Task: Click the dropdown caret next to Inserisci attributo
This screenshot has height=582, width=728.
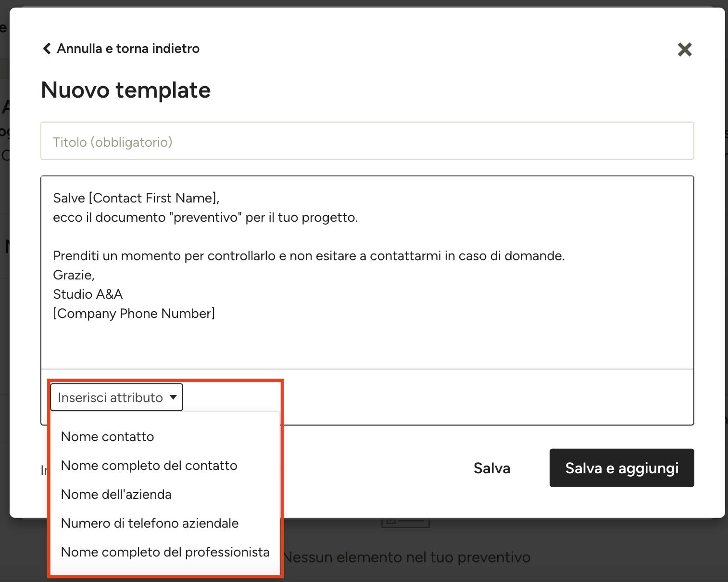Action: pos(173,397)
